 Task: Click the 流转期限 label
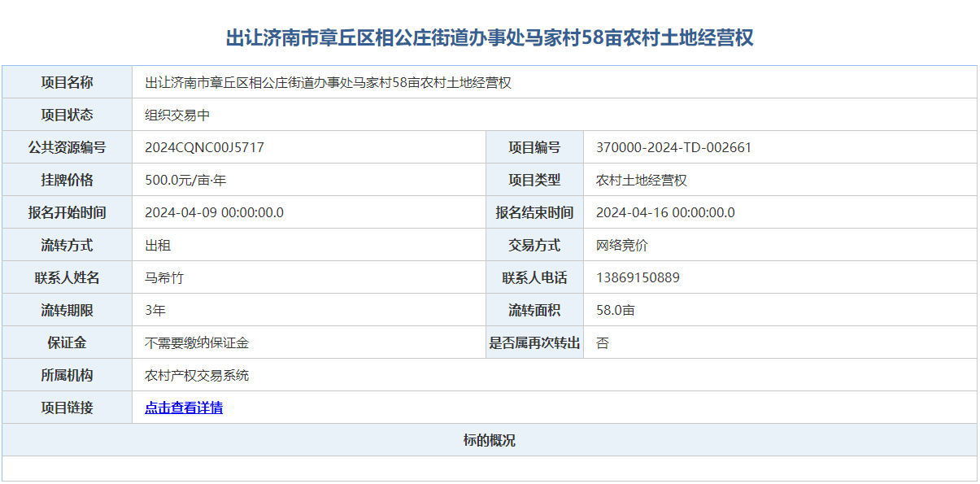pyautogui.click(x=68, y=310)
